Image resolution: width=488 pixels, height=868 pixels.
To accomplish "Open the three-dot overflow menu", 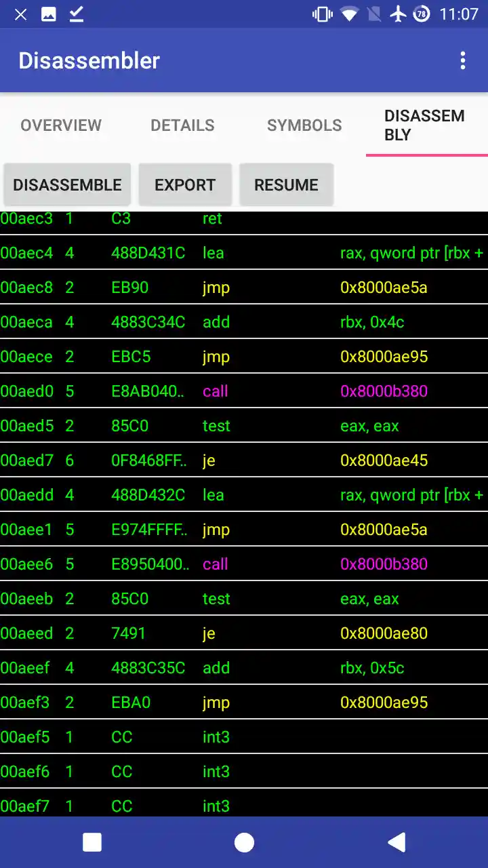I will point(463,60).
